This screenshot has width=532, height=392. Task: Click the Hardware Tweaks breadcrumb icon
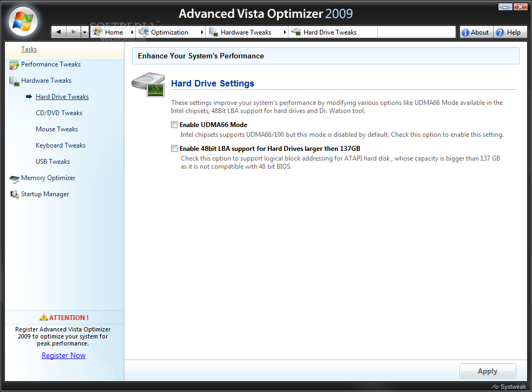point(213,32)
